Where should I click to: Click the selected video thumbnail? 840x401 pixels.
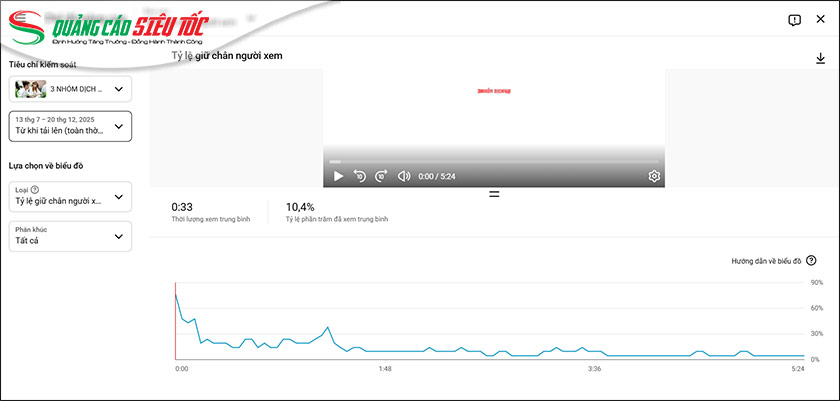(30, 89)
